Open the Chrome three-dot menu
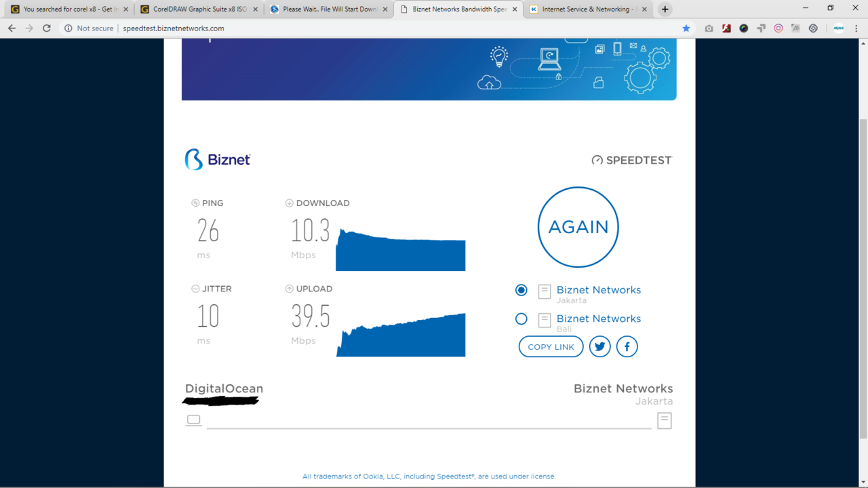Screen dimensions: 868x488 tap(856, 28)
